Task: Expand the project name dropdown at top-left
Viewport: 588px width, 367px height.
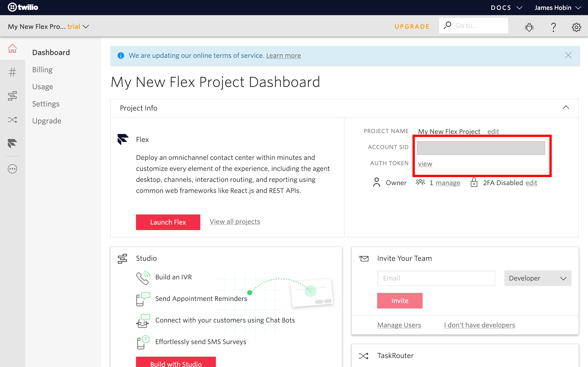Action: (87, 26)
